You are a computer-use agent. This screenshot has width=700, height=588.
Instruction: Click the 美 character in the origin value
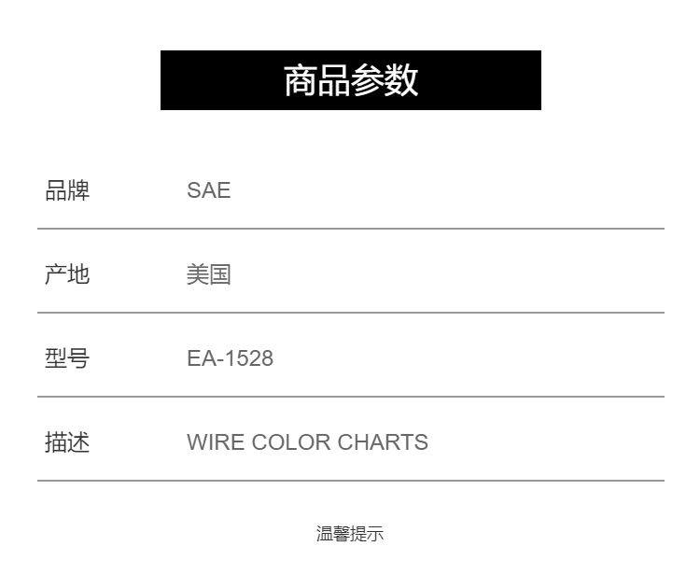point(198,274)
